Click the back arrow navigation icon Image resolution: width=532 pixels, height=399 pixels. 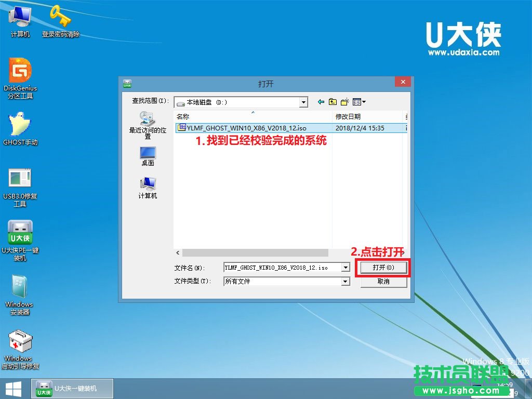[321, 101]
